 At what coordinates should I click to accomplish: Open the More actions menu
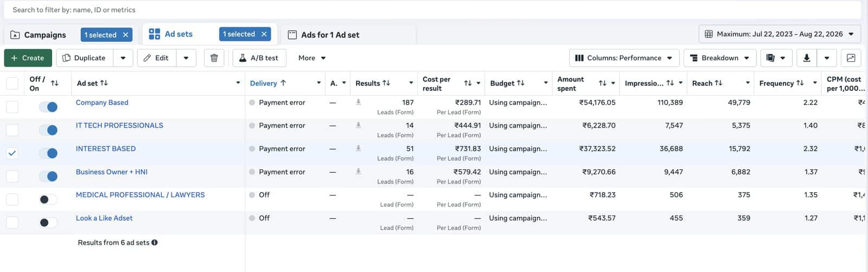312,58
